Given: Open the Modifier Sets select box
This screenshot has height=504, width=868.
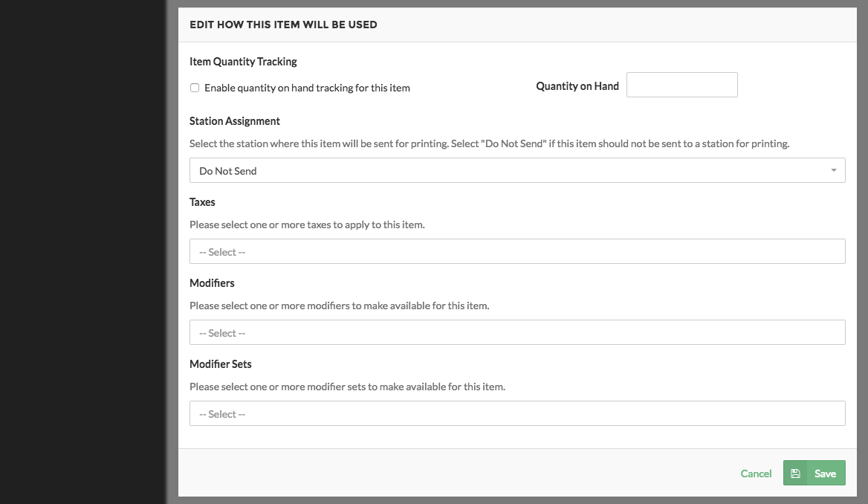Looking at the screenshot, I should click(x=517, y=413).
